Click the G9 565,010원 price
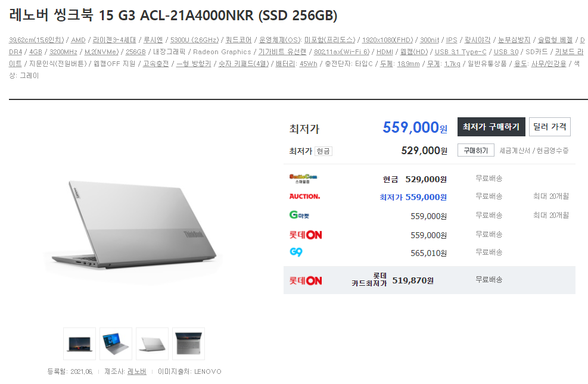This screenshot has width=588, height=384. click(428, 253)
